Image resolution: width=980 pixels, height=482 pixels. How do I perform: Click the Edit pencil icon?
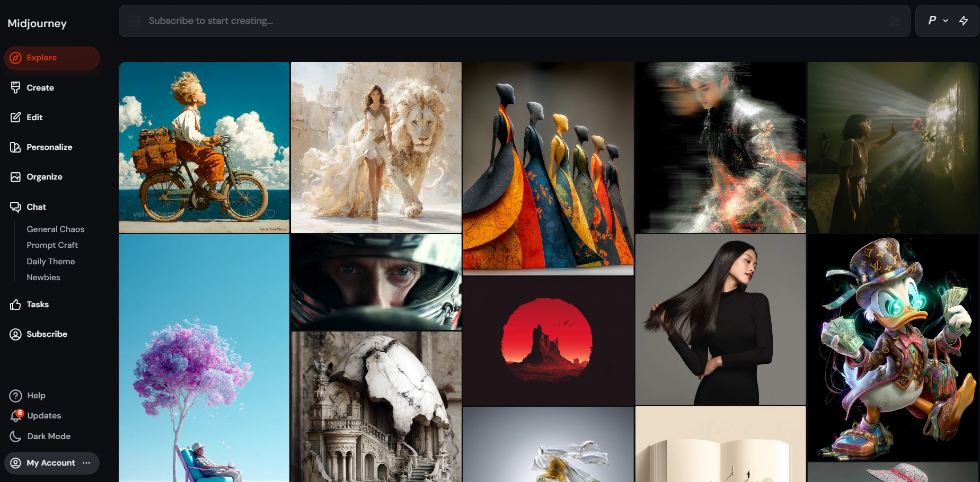coord(16,118)
